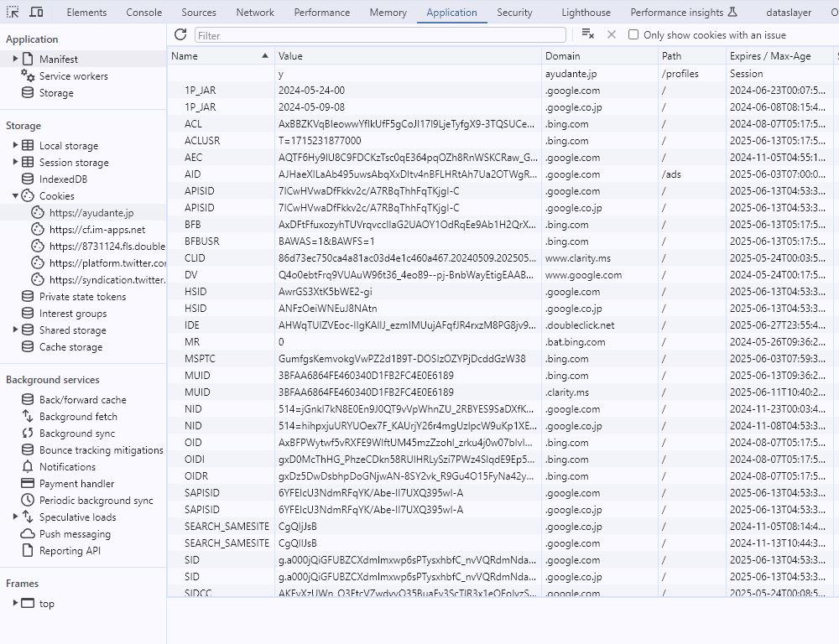
Task: Click the Notifications bell icon
Action: (28, 466)
